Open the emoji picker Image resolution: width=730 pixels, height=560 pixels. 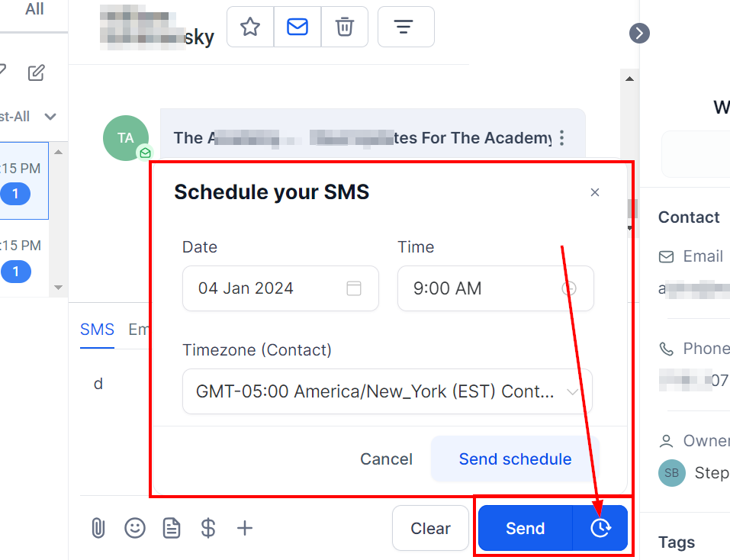coord(135,528)
